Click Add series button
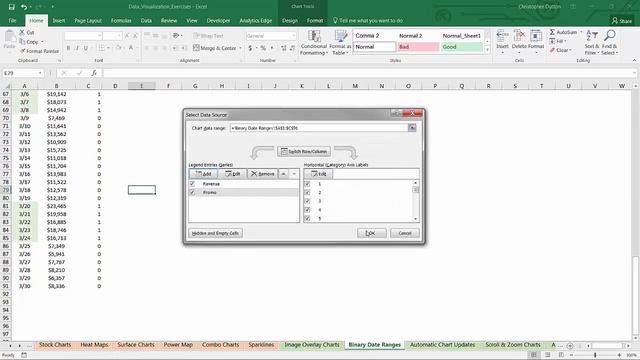The image size is (640, 360). coord(203,174)
